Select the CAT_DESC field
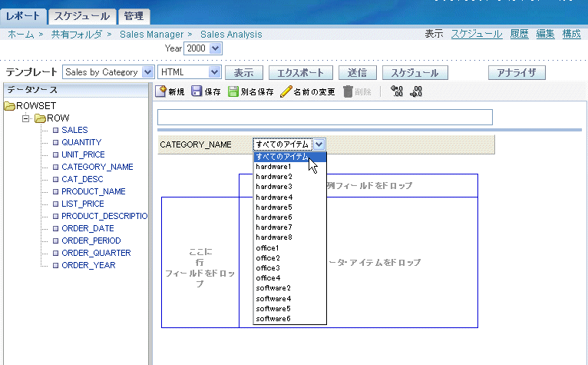The height and width of the screenshot is (365, 588). point(82,179)
